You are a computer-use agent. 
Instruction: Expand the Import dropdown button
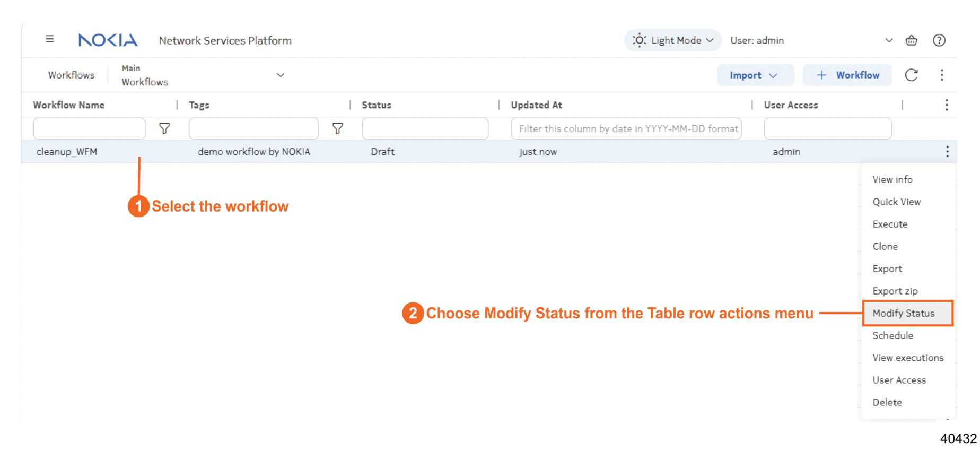755,75
